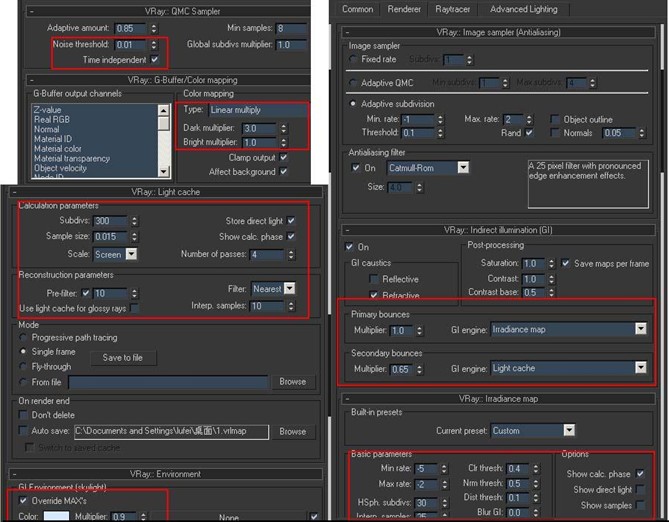Open Secondary bounces GI engine dropdown

coord(641,368)
